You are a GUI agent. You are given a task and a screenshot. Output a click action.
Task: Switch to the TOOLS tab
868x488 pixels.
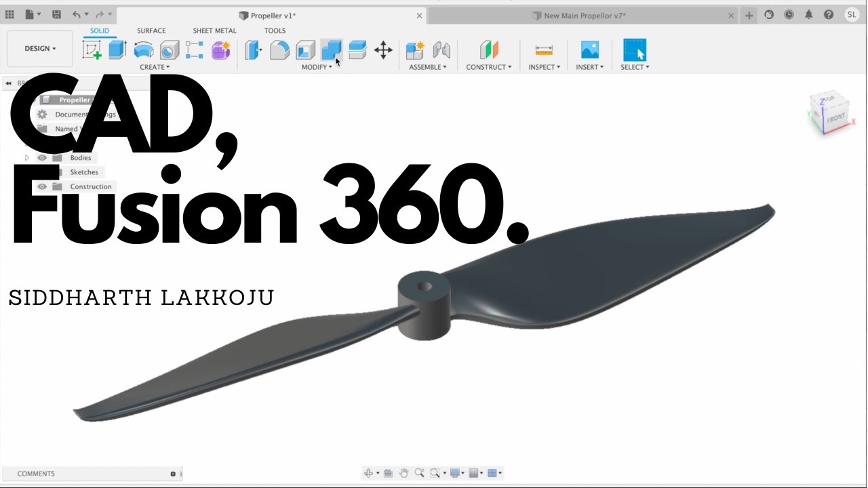(x=275, y=30)
